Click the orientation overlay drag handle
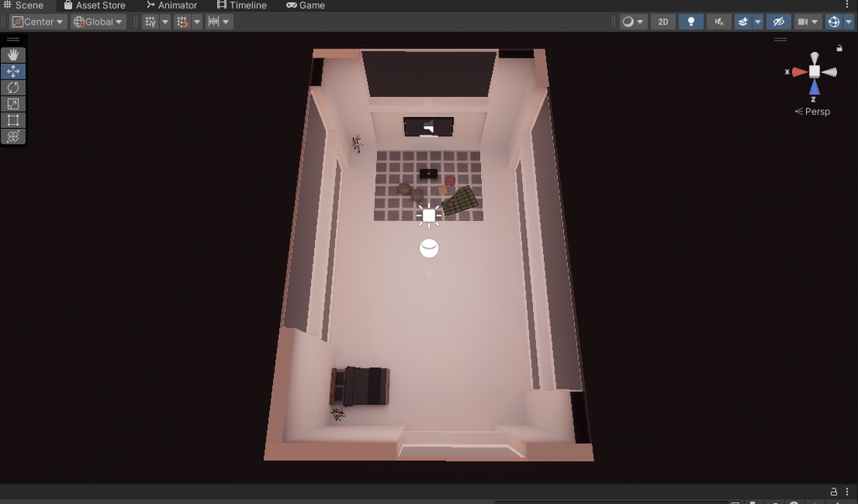Screen dimensions: 858x504 click(780, 39)
